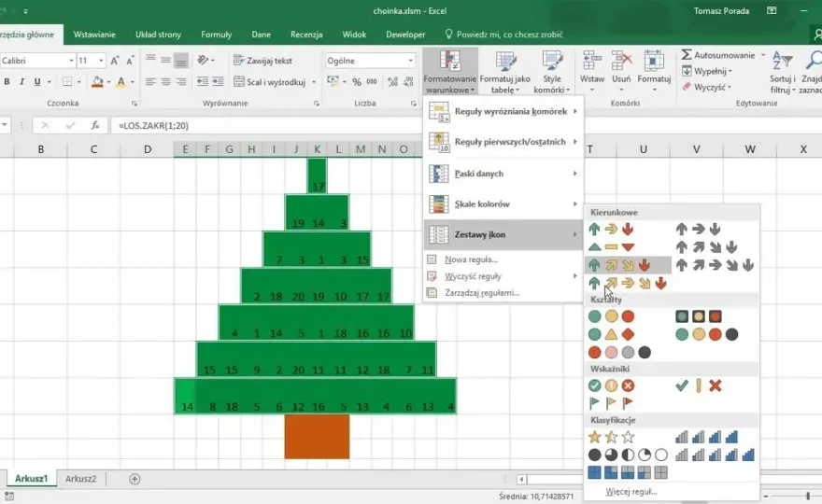Viewport: 822px width, 504px height.
Task: Apply font color with the A icon
Action: (121, 82)
